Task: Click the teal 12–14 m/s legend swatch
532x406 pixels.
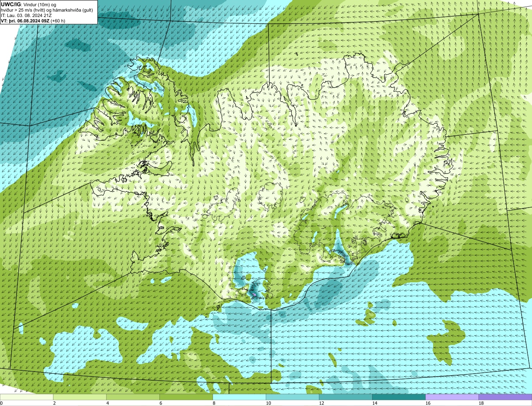Action: tap(346, 397)
